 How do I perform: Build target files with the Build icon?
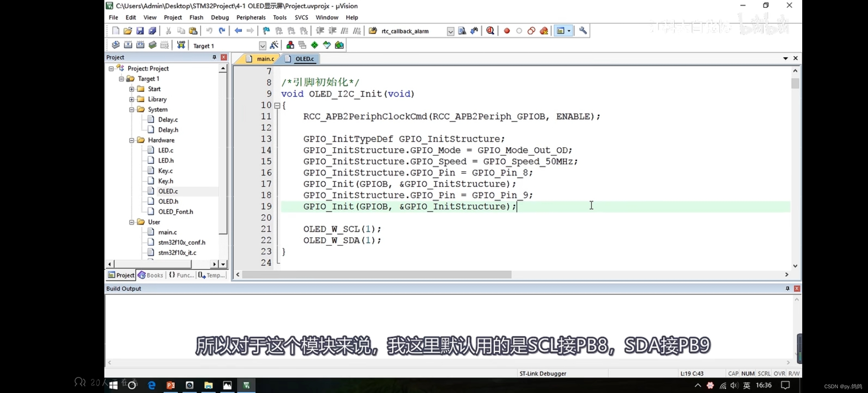128,45
